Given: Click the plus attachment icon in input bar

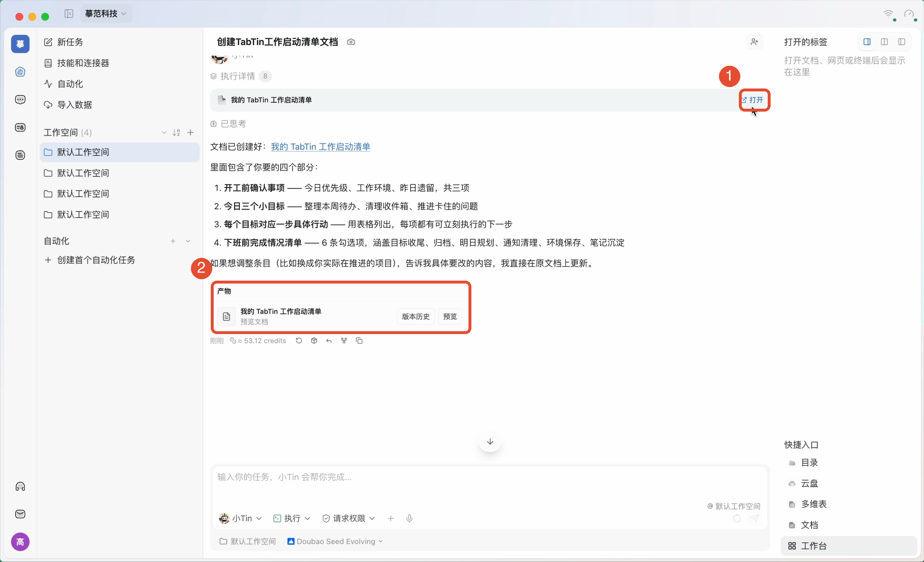Looking at the screenshot, I should 391,519.
